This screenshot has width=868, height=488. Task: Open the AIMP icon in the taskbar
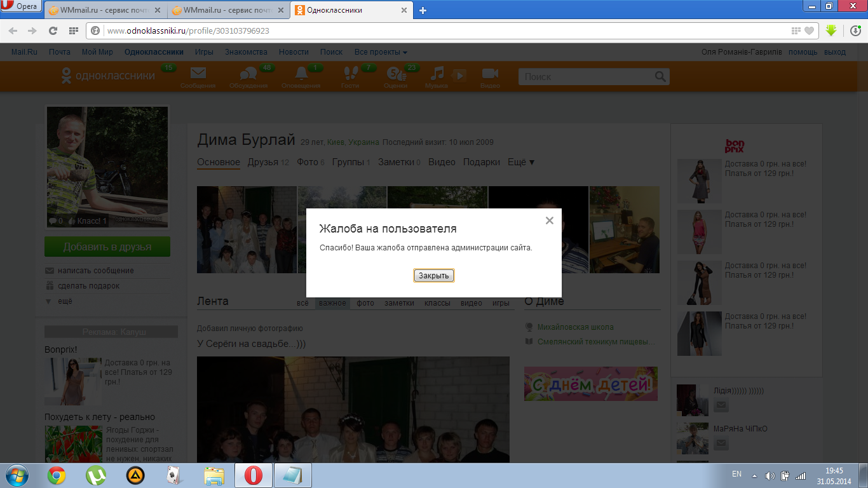point(135,475)
